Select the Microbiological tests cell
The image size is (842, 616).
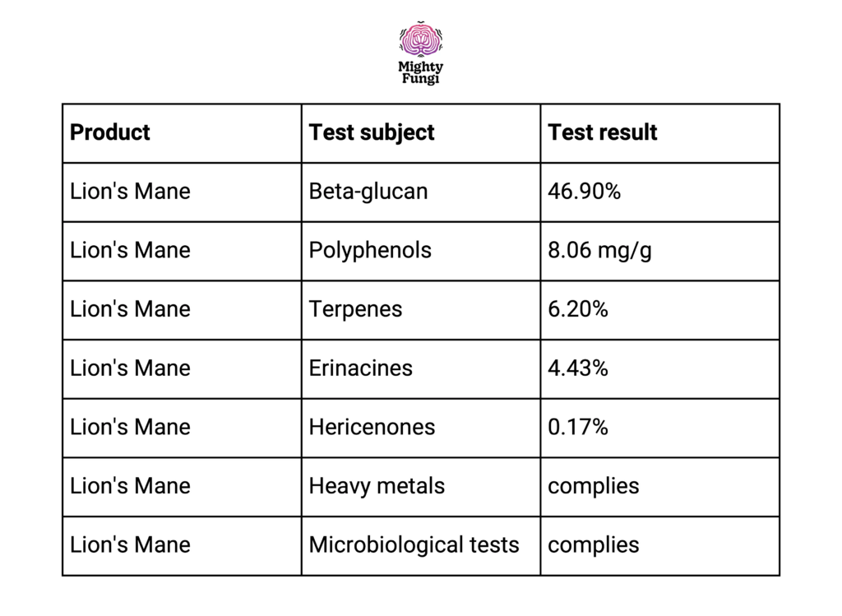point(421,545)
